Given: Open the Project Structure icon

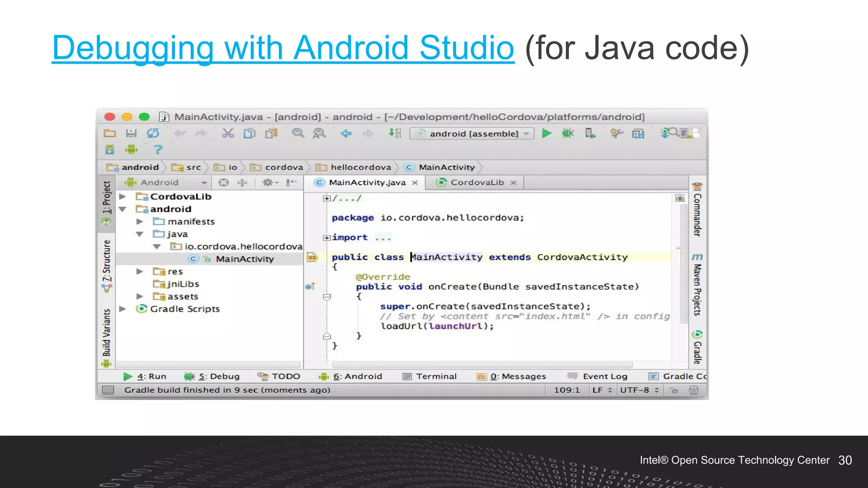Looking at the screenshot, I should (638, 134).
